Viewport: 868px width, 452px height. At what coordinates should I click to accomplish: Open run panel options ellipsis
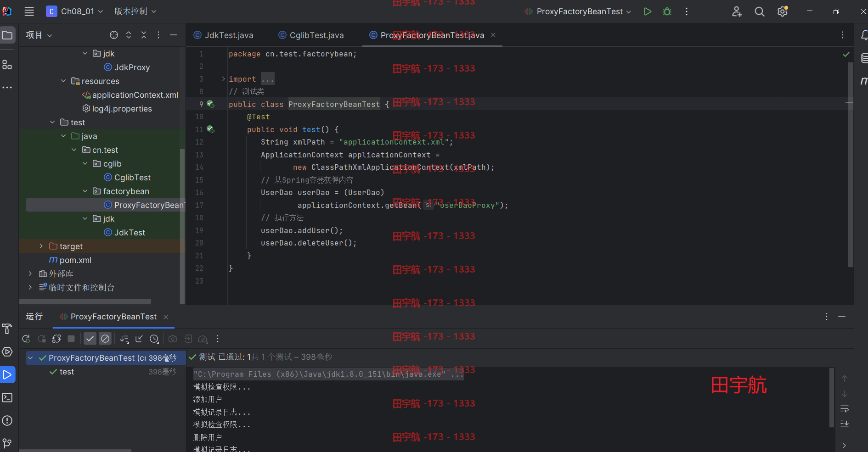tap(827, 317)
